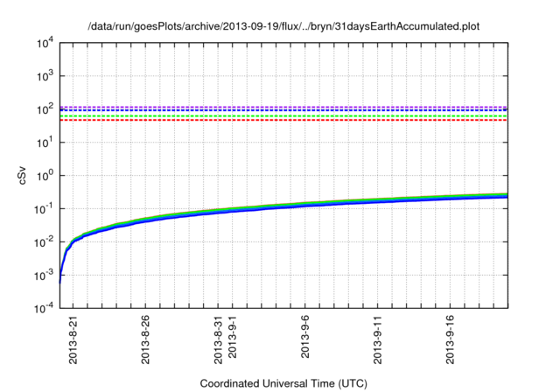
Task: Click the 2013-9-6 date tick label
Action: (305, 336)
